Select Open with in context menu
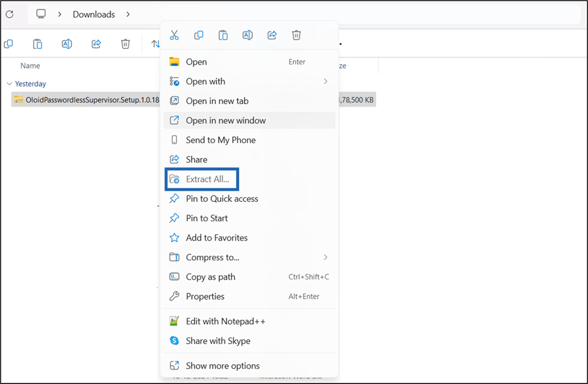588x384 pixels. (x=250, y=81)
